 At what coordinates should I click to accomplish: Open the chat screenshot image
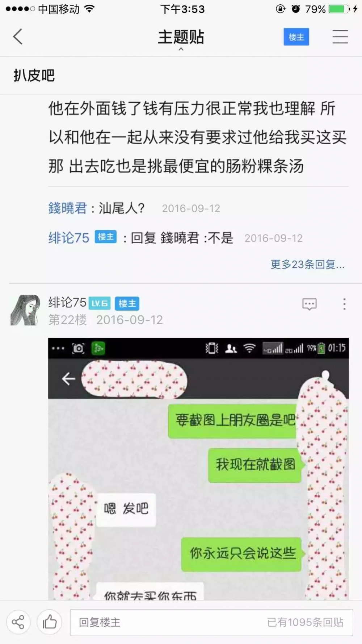(198, 469)
